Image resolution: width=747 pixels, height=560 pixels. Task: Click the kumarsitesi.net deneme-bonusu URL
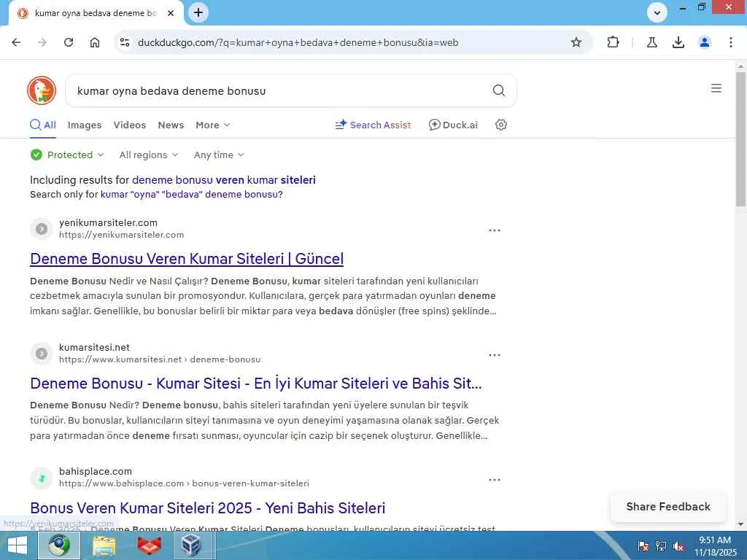(x=160, y=359)
